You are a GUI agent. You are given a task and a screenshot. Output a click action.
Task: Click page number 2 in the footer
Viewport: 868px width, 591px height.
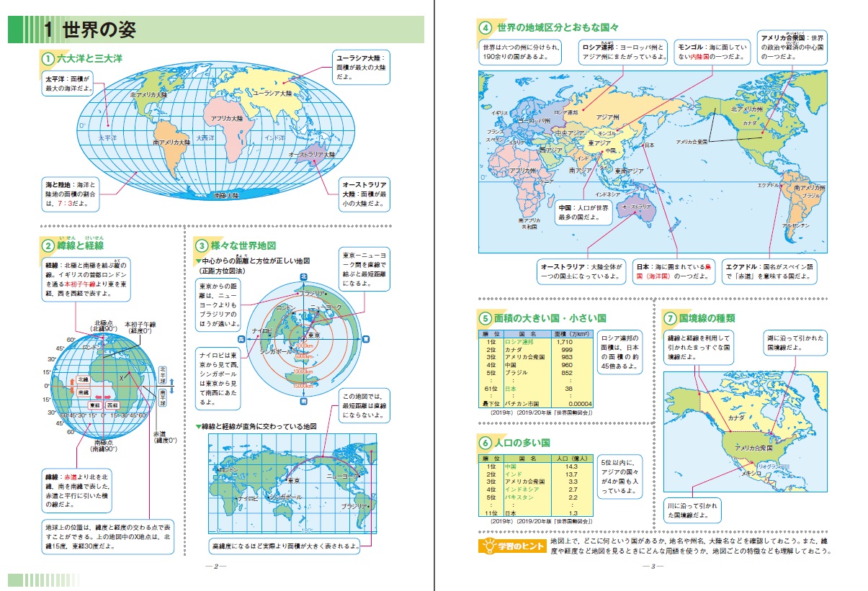(215, 567)
